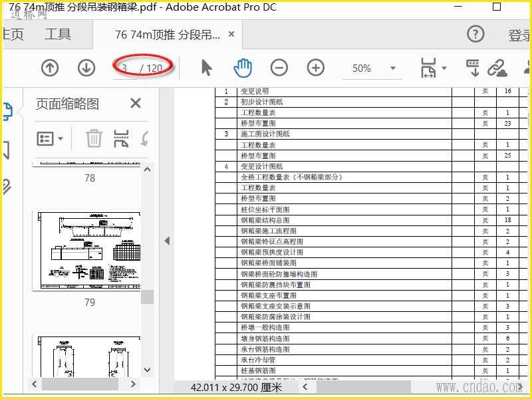The image size is (532, 399).
Task: Click the 钢箱梁预拱度设计图 row
Action: tap(371, 253)
